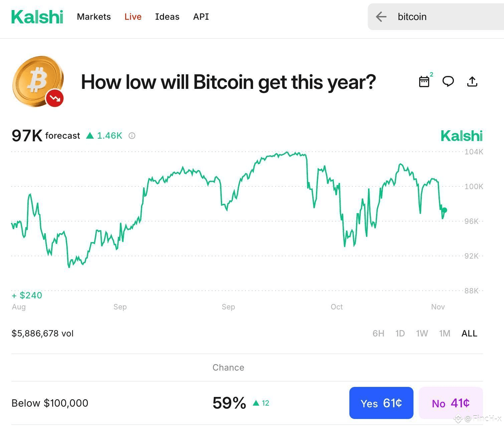Open the Markets menu
The width and height of the screenshot is (504, 427).
[94, 17]
